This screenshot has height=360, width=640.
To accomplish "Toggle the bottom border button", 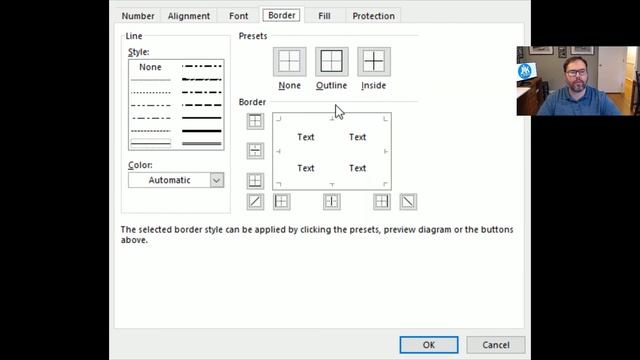I will (x=255, y=180).
